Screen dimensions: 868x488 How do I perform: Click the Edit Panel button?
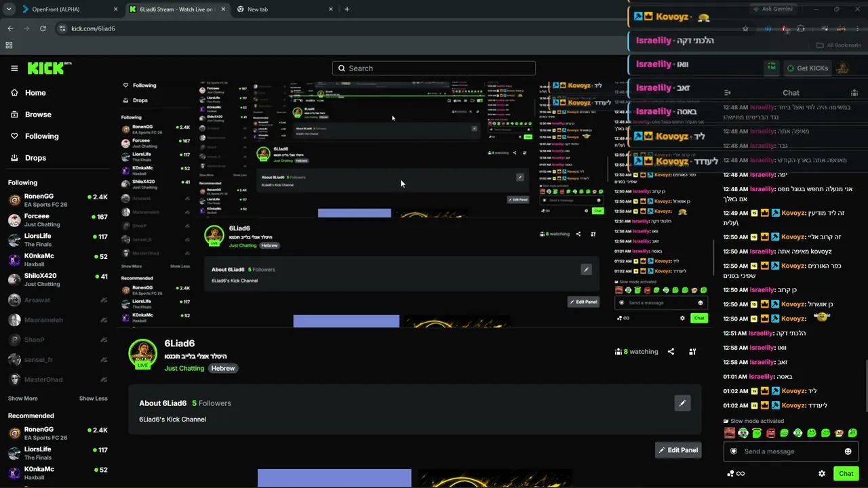(x=678, y=450)
